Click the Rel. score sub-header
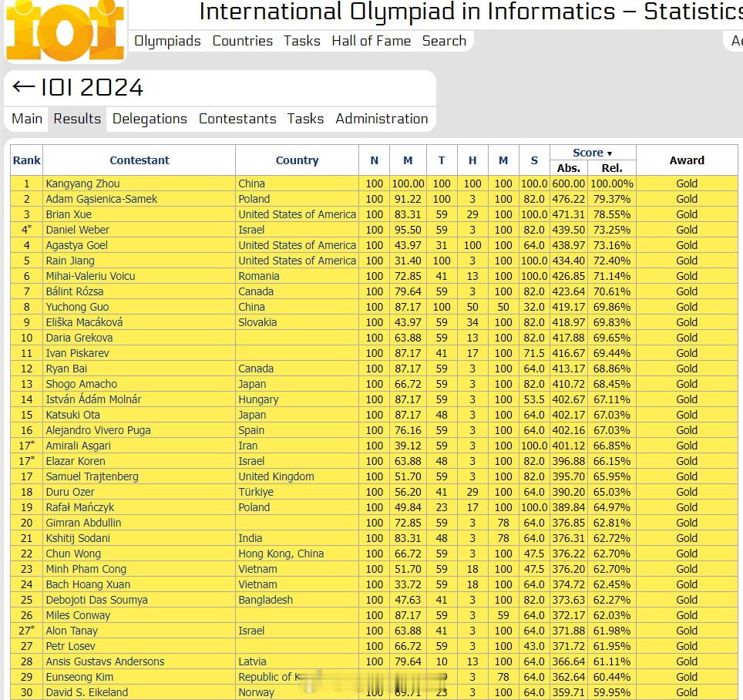 coord(612,168)
